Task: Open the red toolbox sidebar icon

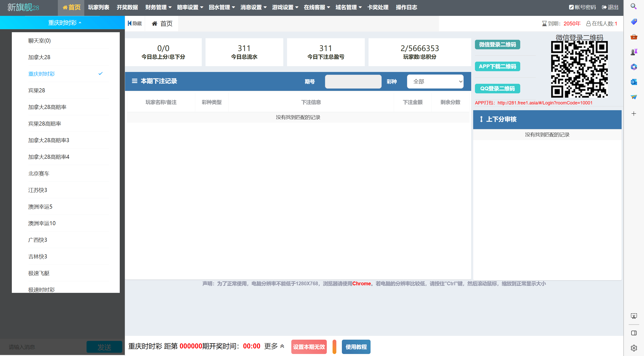Action: 634,37
